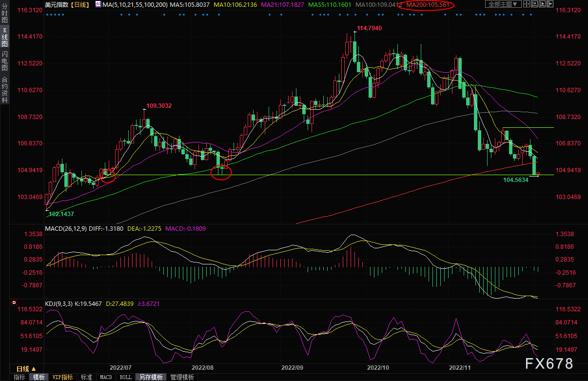Select the 模板 bottom tab
This screenshot has height=381, width=588.
click(39, 377)
